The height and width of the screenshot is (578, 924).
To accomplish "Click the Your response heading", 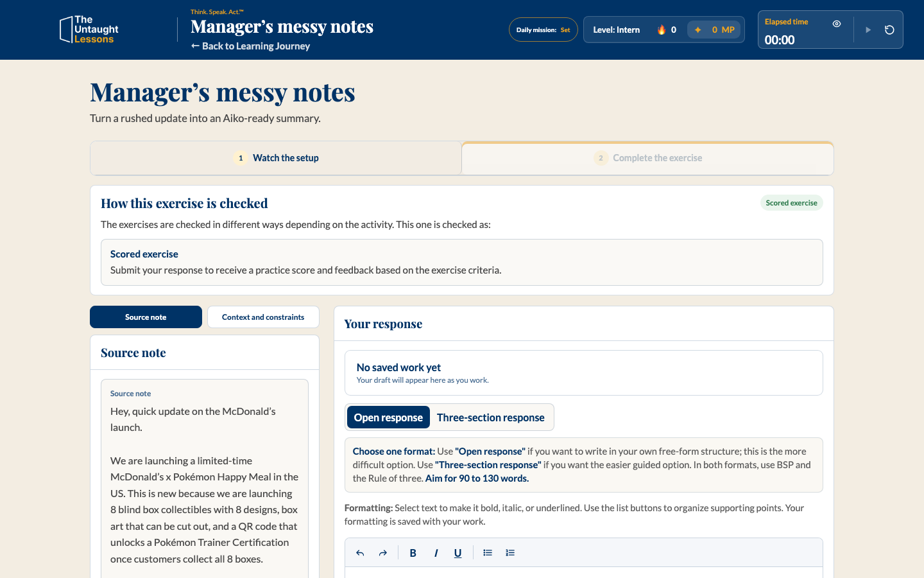I will coord(383,324).
